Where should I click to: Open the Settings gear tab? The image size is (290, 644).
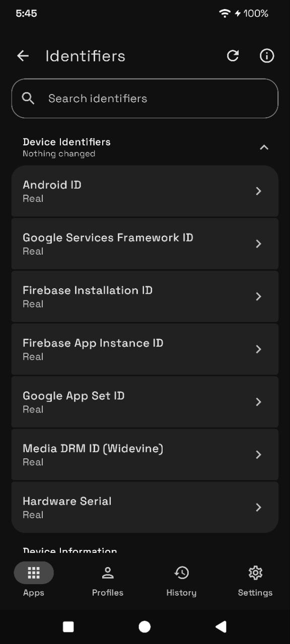pos(255,580)
